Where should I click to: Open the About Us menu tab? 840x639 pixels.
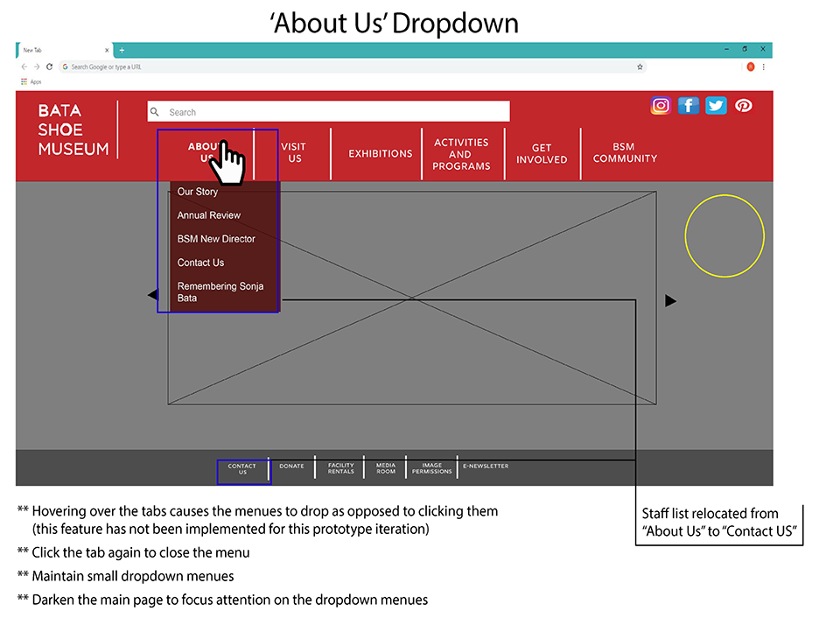pyautogui.click(x=206, y=152)
